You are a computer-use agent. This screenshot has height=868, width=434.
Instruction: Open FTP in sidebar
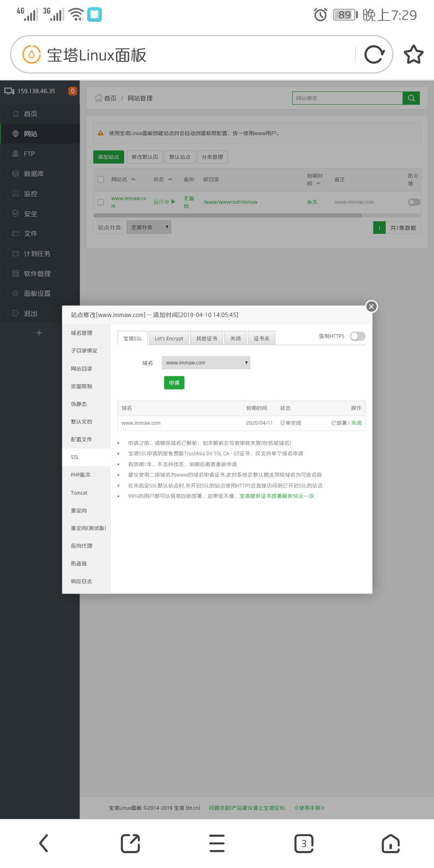(x=40, y=154)
